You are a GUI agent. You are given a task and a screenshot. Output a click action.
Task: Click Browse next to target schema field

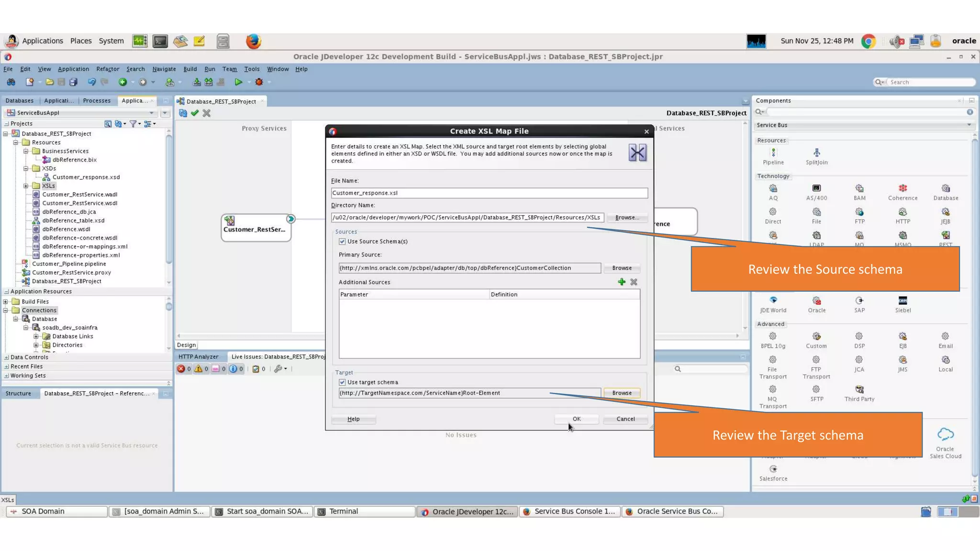[x=622, y=393]
